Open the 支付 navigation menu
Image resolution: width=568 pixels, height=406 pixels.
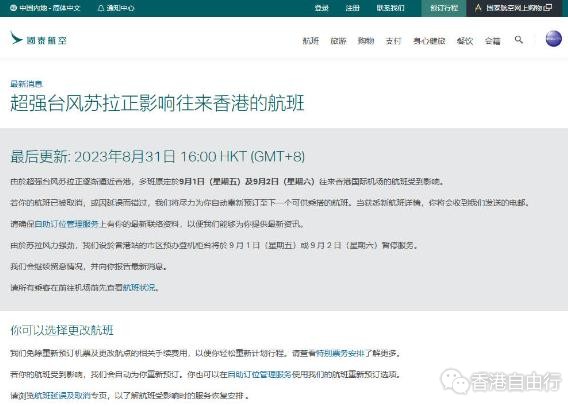click(393, 41)
